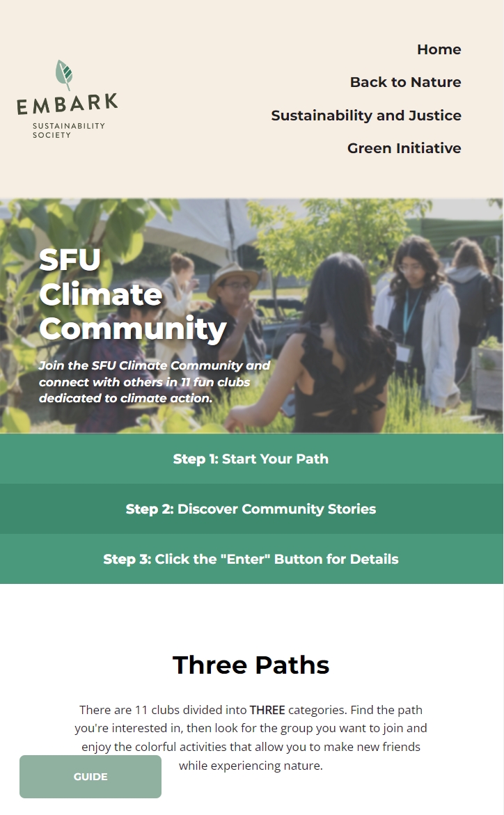
Task: Click the paragraph describing 11 clubs
Action: point(251,738)
